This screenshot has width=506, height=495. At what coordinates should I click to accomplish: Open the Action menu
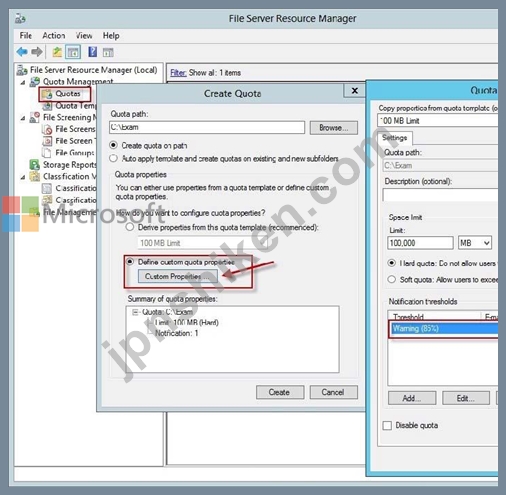(54, 35)
